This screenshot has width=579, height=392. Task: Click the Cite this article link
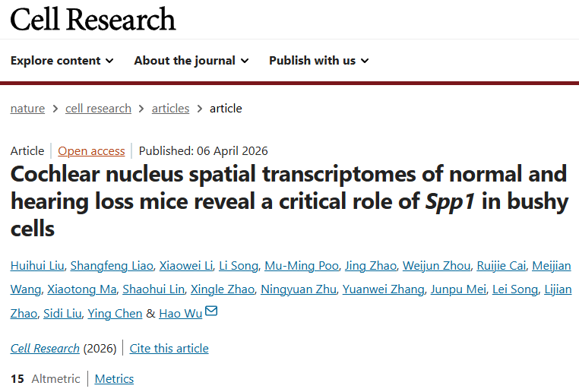pyautogui.click(x=169, y=349)
